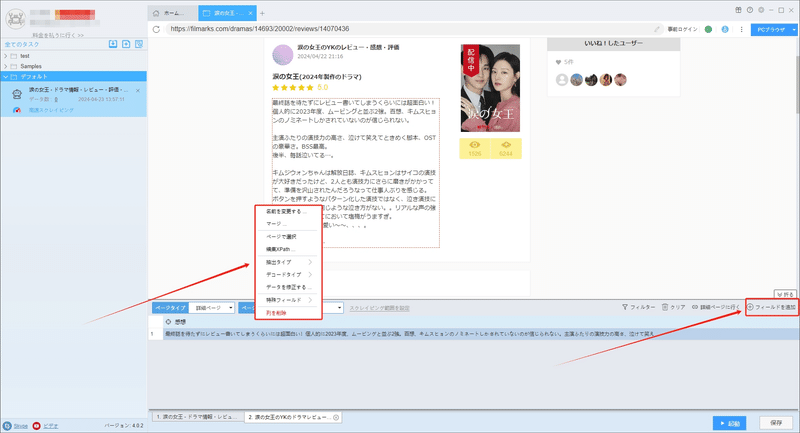Click the blue user account icon

[x=725, y=29]
